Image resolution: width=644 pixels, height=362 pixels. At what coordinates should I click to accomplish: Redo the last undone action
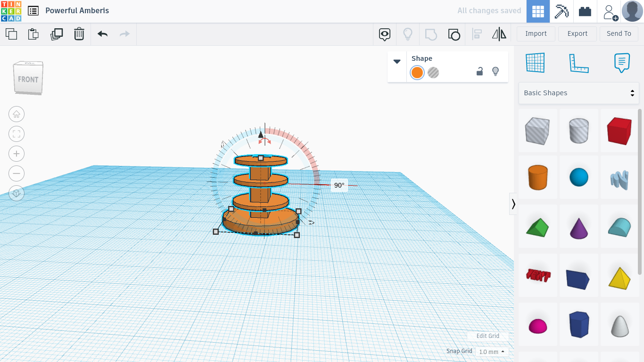(124, 34)
